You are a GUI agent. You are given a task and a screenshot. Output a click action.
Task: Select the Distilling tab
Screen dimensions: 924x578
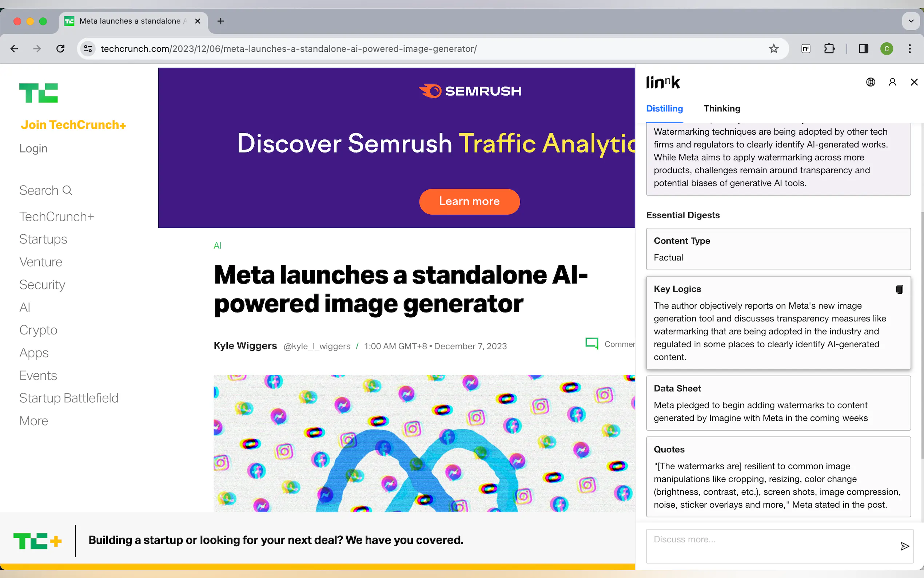tap(664, 108)
